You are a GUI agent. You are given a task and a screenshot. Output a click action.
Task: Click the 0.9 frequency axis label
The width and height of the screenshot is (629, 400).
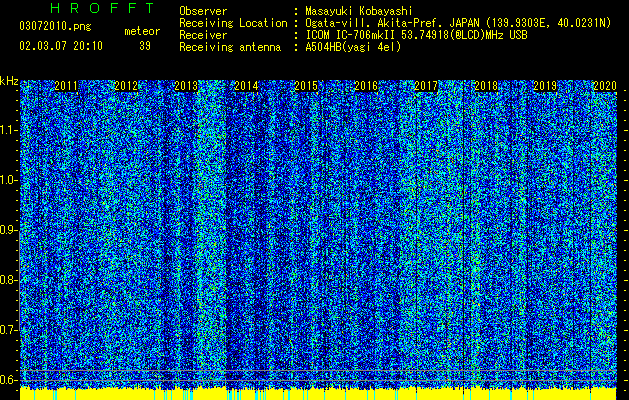9,230
